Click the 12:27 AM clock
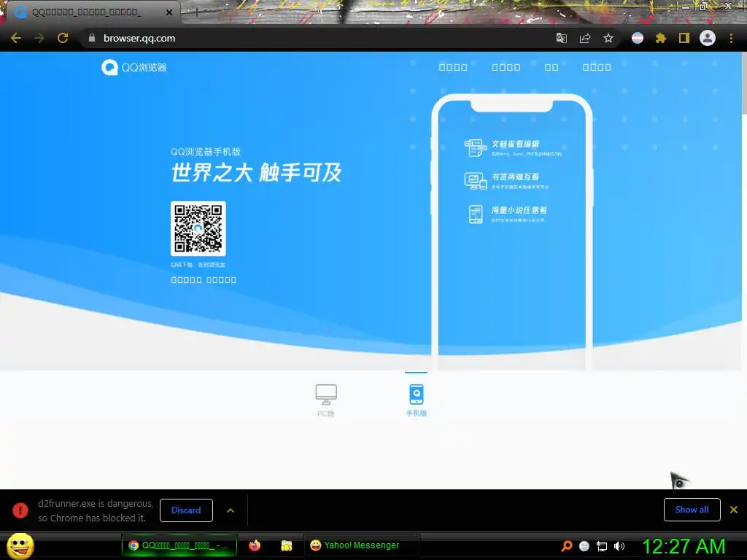 [684, 546]
